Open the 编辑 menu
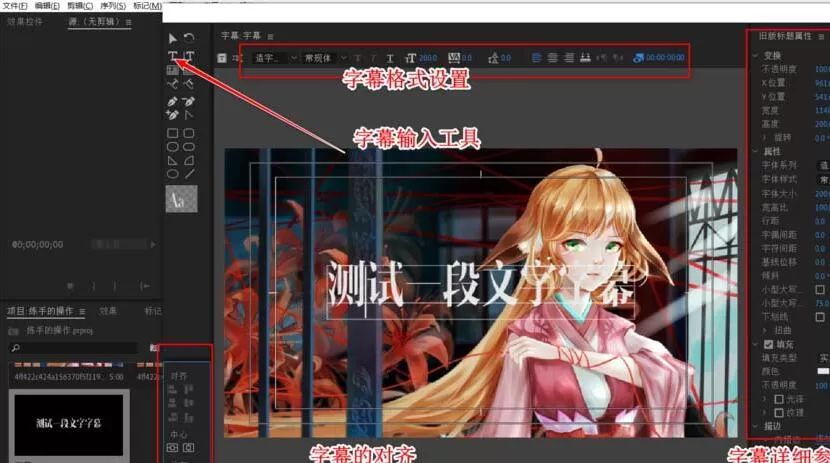This screenshot has width=830, height=463. (x=47, y=6)
